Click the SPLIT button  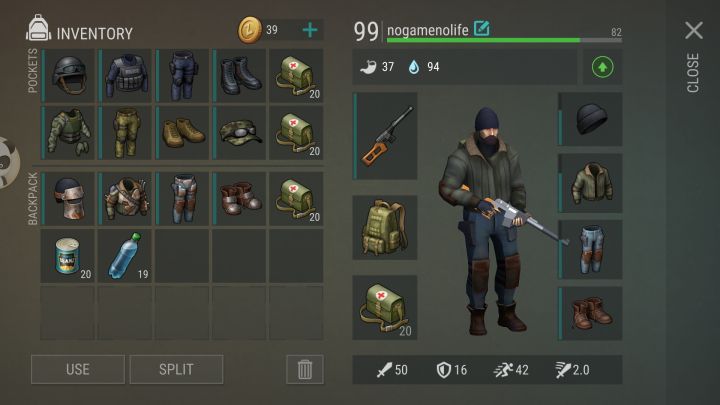click(176, 369)
